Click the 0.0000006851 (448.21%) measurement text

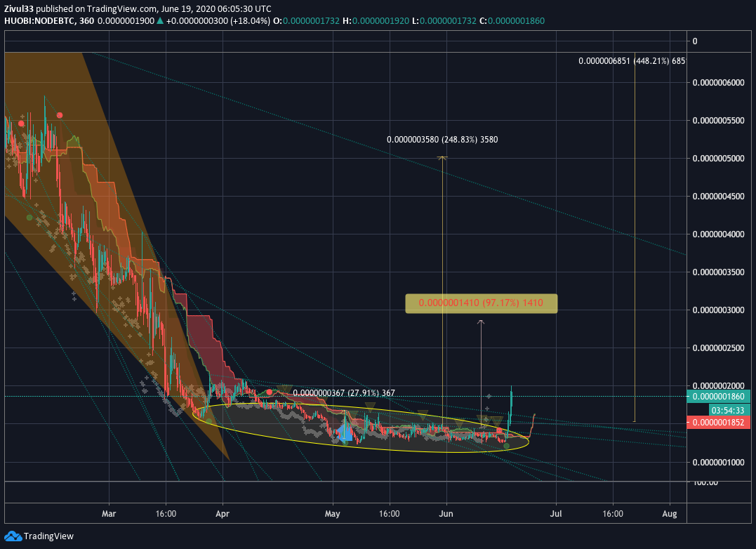coord(632,61)
